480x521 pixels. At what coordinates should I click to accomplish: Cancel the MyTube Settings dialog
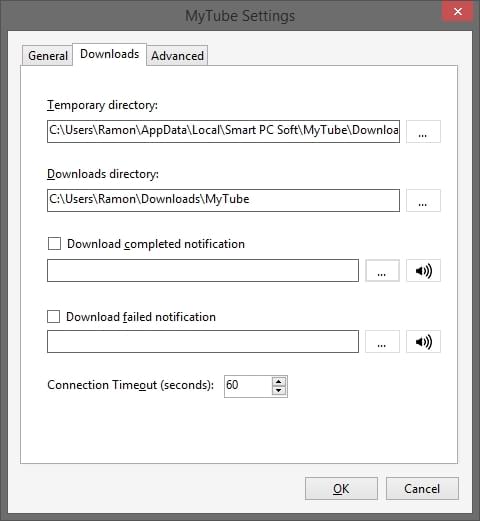(422, 488)
